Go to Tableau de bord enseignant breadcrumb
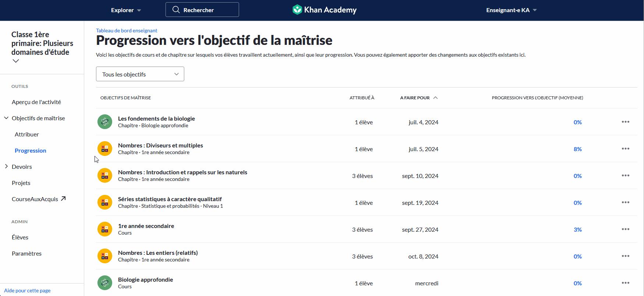 point(127,31)
